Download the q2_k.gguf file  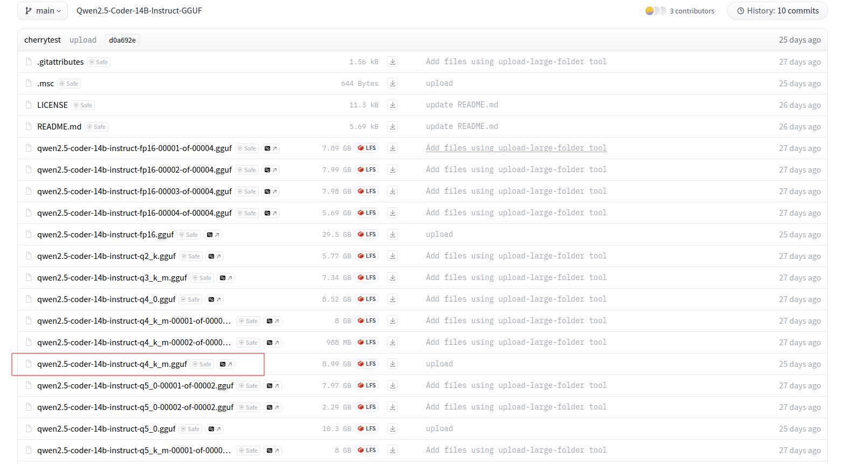click(x=392, y=256)
